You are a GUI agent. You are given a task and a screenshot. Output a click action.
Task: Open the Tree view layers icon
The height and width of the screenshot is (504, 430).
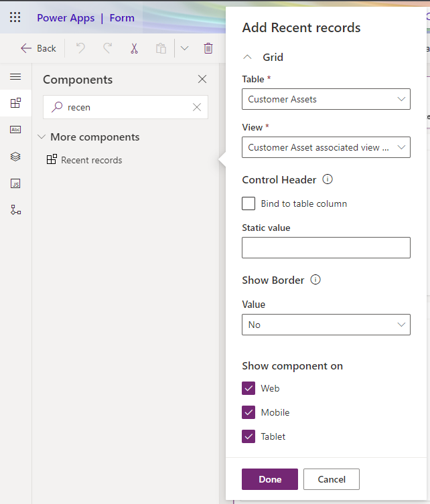[15, 157]
